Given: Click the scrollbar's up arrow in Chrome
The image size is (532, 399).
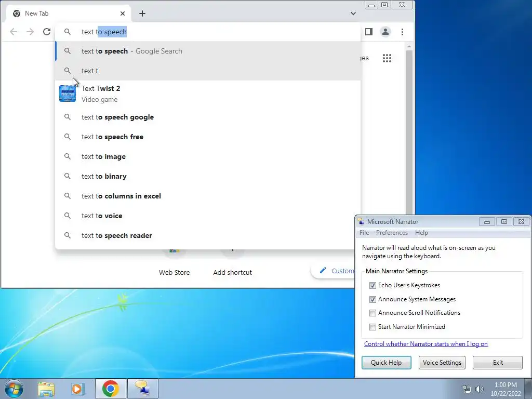Looking at the screenshot, I should (409, 46).
